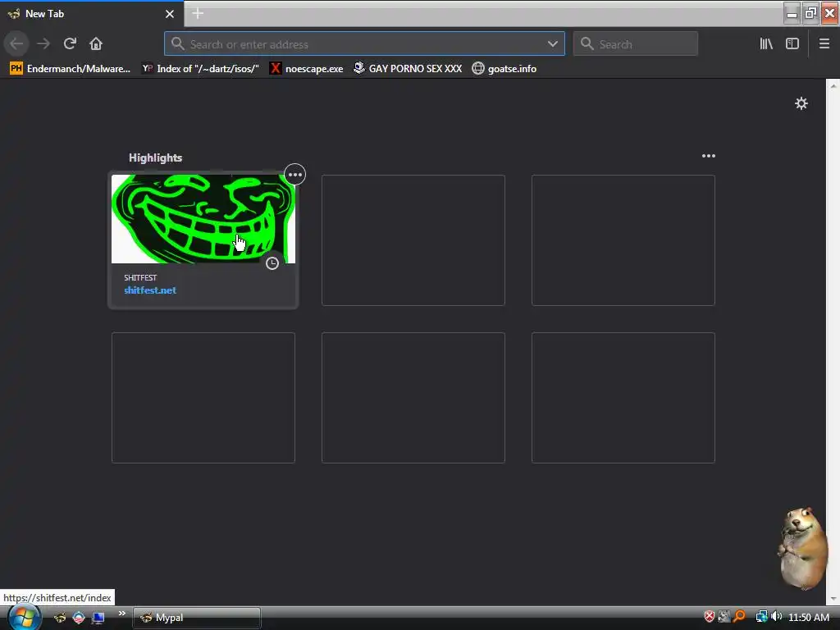
Task: Open the Library menu icon
Action: [x=766, y=43]
